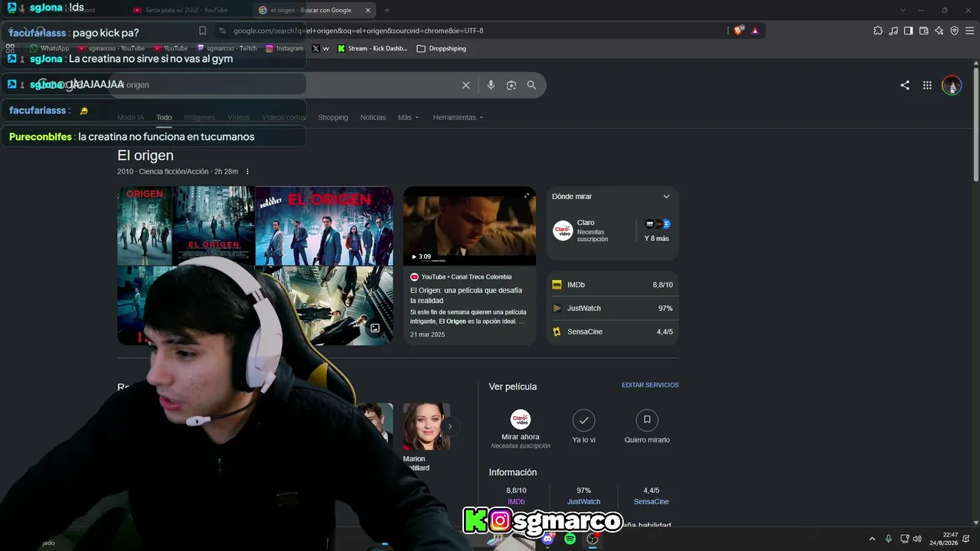Open Marion Cotillard cast photo
The image size is (980, 551).
(x=426, y=426)
